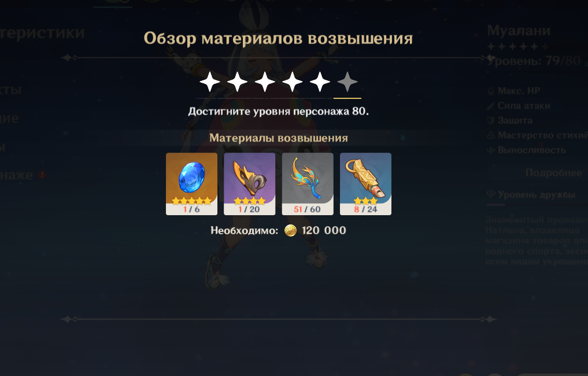588x376 pixels.
Task: Click the 'Мастерство стихий' stat row
Action: pyautogui.click(x=537, y=135)
